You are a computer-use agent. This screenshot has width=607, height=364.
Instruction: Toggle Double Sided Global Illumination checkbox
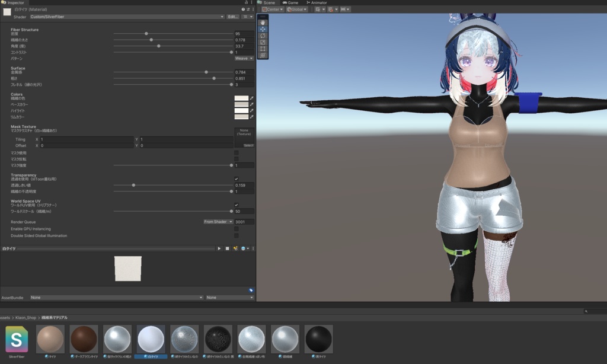coord(236,235)
